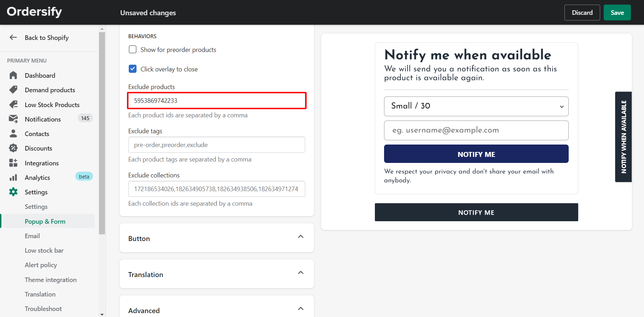Viewport: 644px width, 317px height.
Task: Uncheck Click overlay to close
Action: pos(133,69)
